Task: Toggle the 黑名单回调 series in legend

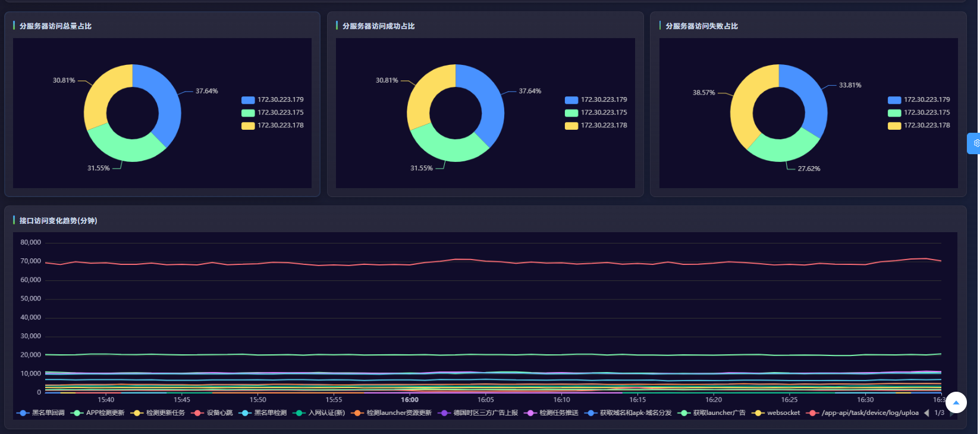Action: coord(41,413)
